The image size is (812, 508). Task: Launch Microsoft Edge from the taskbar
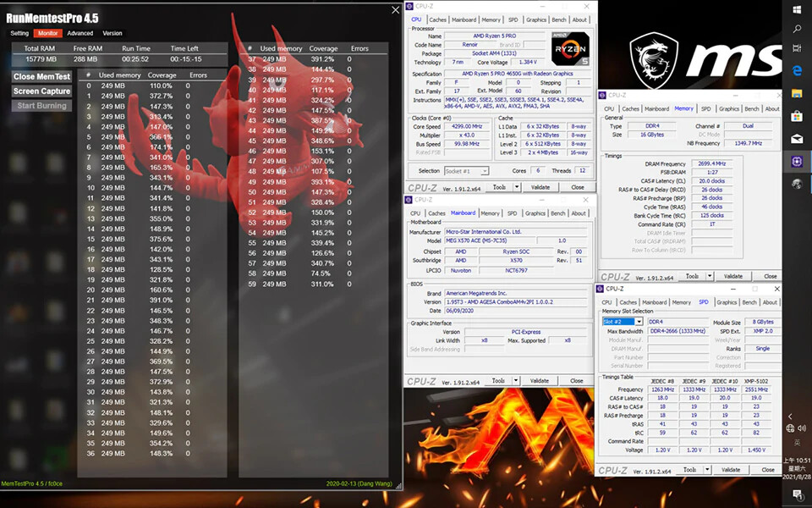point(797,72)
